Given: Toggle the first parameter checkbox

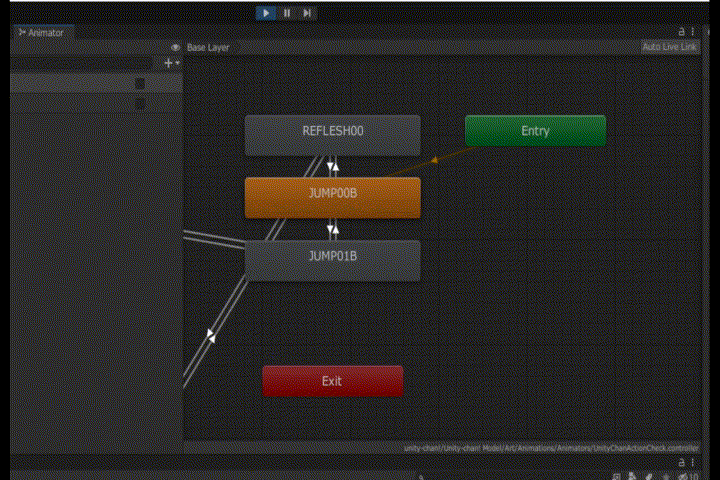Looking at the screenshot, I should 140,84.
